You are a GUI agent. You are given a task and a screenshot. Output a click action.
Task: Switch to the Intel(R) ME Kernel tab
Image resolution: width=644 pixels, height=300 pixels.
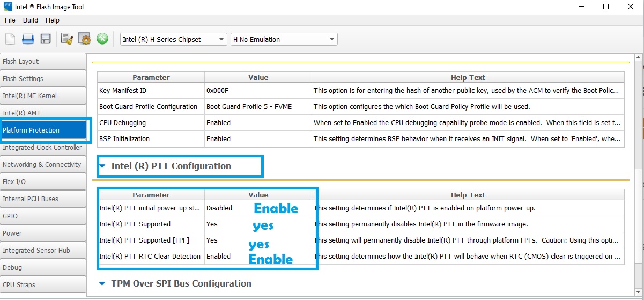(43, 96)
